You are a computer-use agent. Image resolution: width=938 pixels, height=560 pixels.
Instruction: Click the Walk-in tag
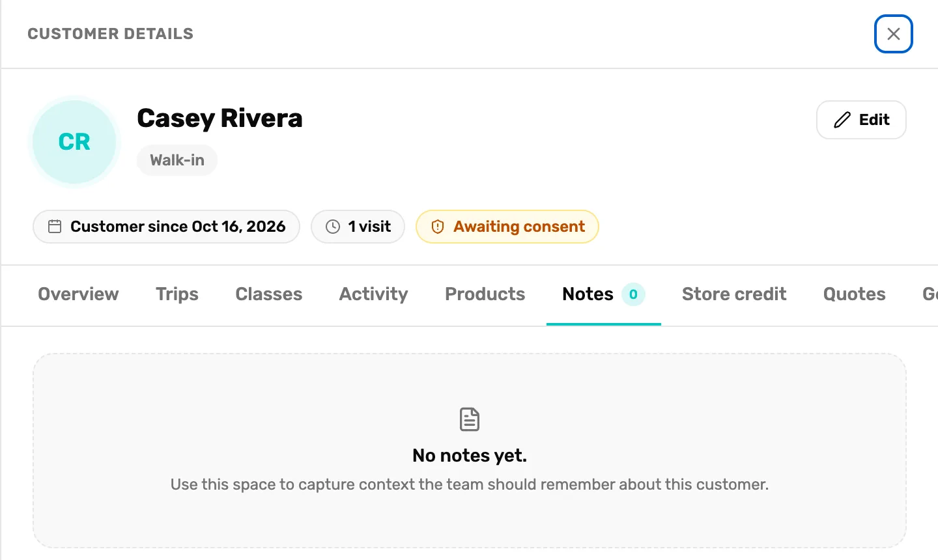coord(177,160)
